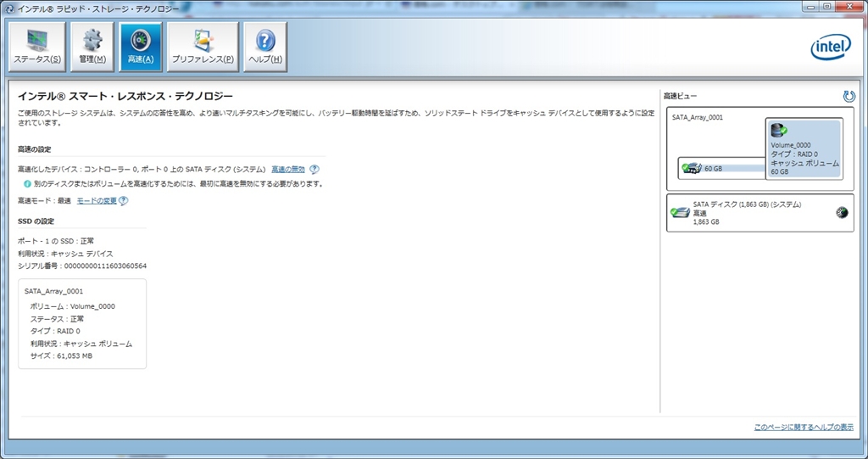Open このページに関するヘルプの表示 help link
This screenshot has height=459, width=868.
804,427
